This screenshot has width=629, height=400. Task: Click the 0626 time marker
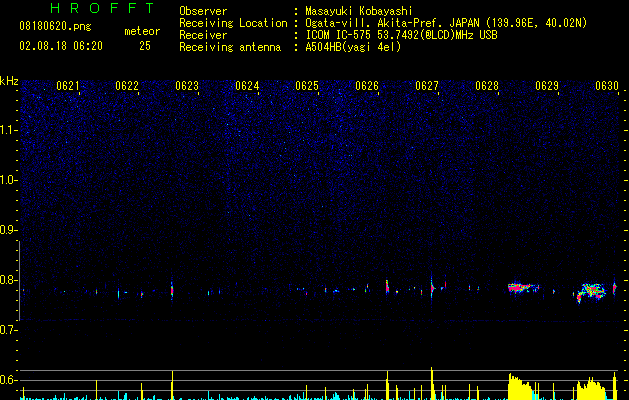click(x=367, y=86)
